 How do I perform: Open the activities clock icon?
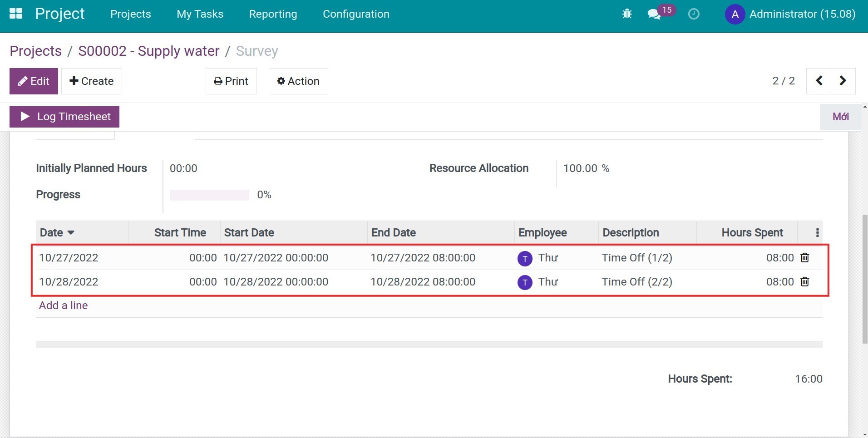[x=693, y=14]
